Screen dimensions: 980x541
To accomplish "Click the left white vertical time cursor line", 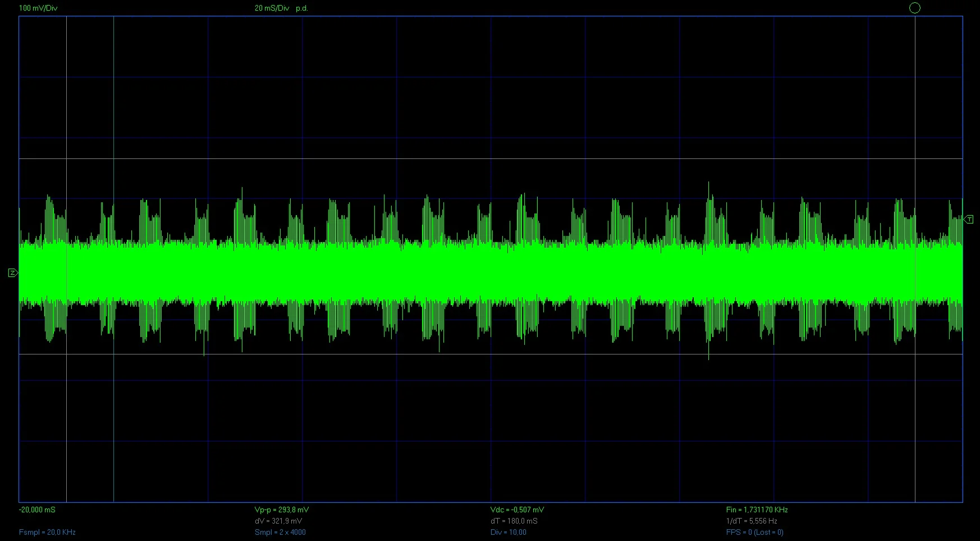I will tap(67, 259).
